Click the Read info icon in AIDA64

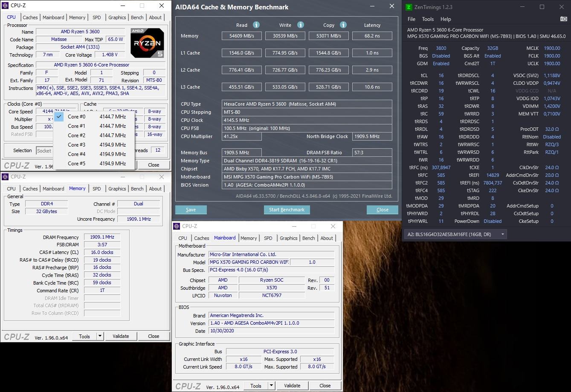(256, 25)
